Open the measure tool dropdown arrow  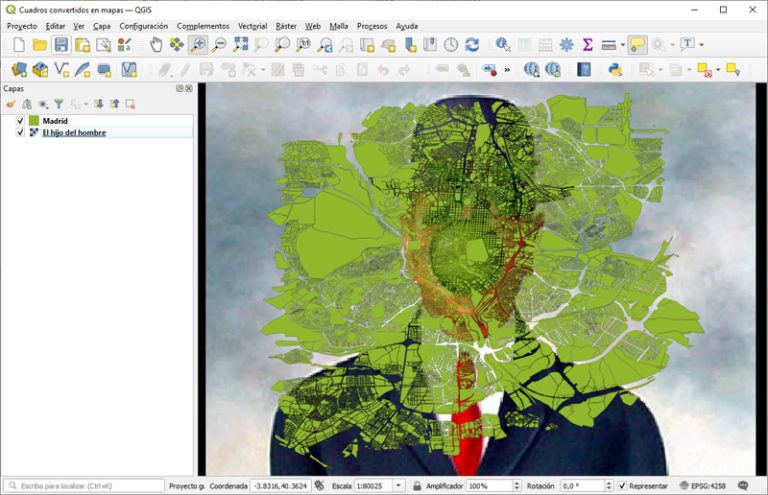(x=623, y=45)
